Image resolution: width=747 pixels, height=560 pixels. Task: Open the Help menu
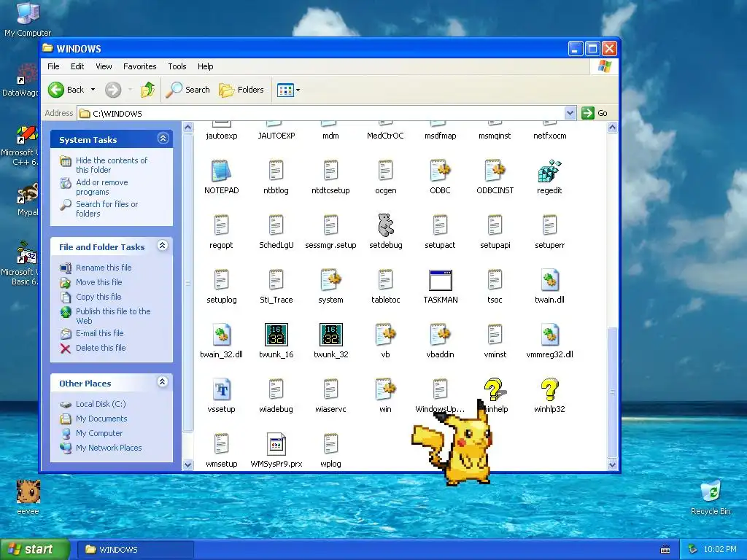click(x=205, y=66)
